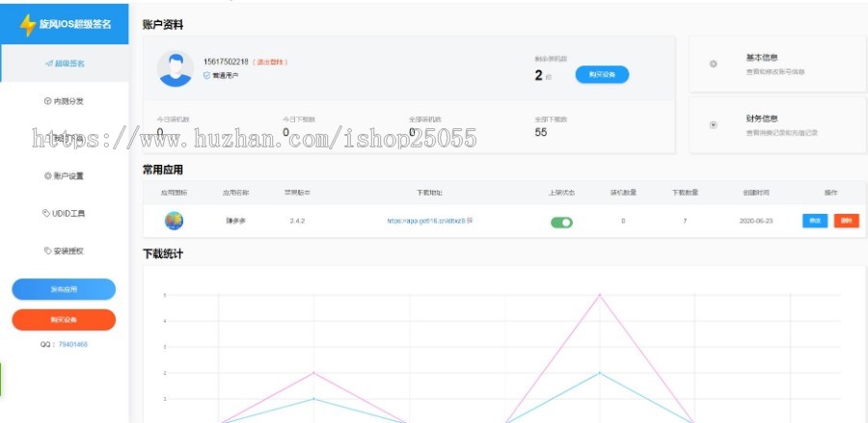Click the shield icon beside 普通用户

[x=207, y=74]
